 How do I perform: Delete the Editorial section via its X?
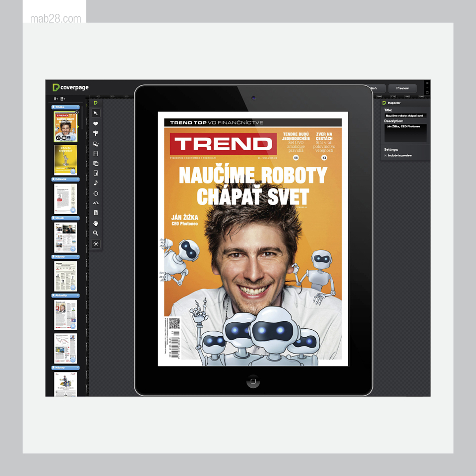coord(78,179)
